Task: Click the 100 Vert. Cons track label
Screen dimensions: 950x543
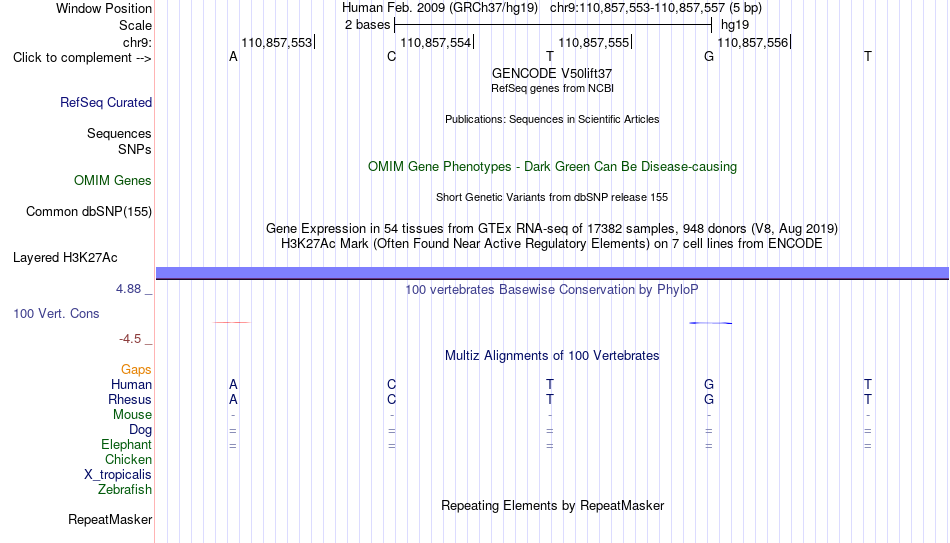Action: [56, 313]
